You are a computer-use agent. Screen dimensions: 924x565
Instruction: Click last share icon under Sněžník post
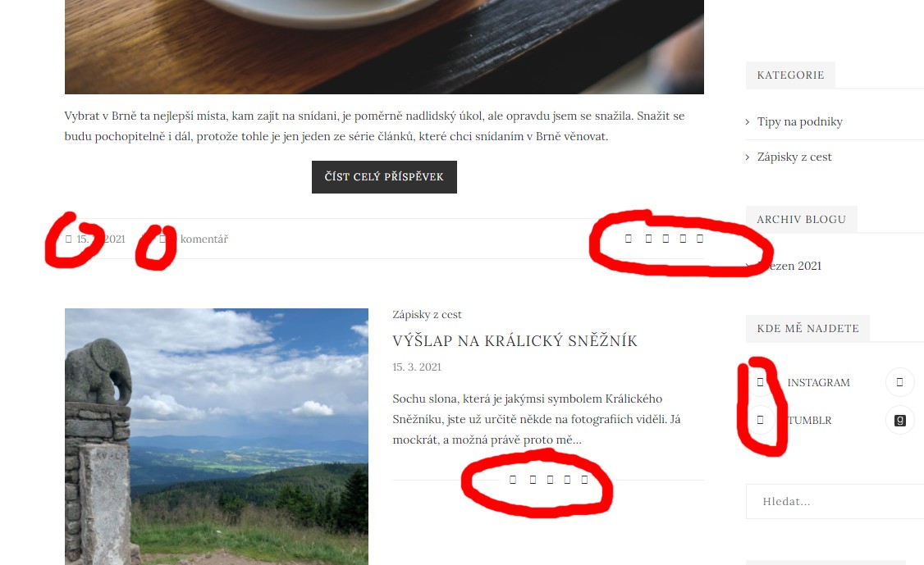584,480
